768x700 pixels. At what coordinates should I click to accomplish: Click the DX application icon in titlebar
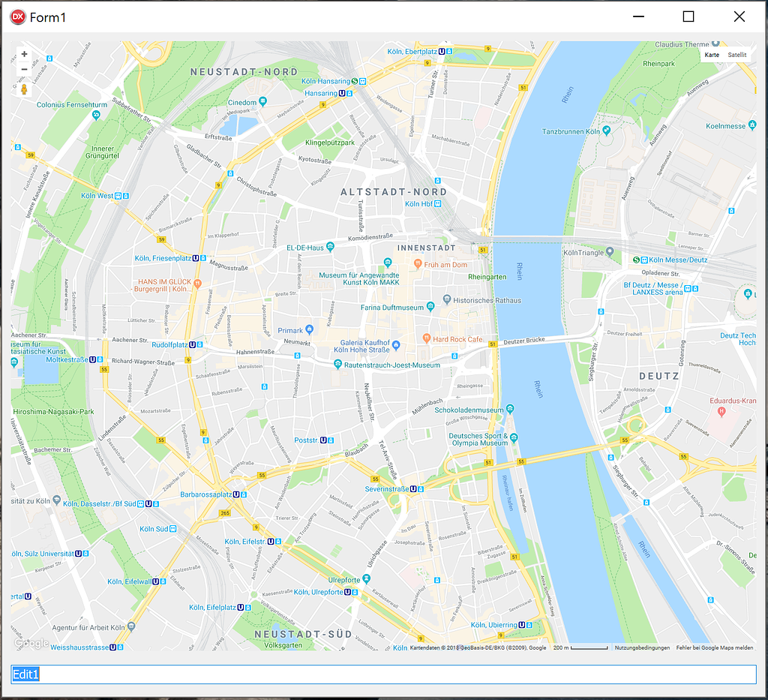pyautogui.click(x=16, y=16)
